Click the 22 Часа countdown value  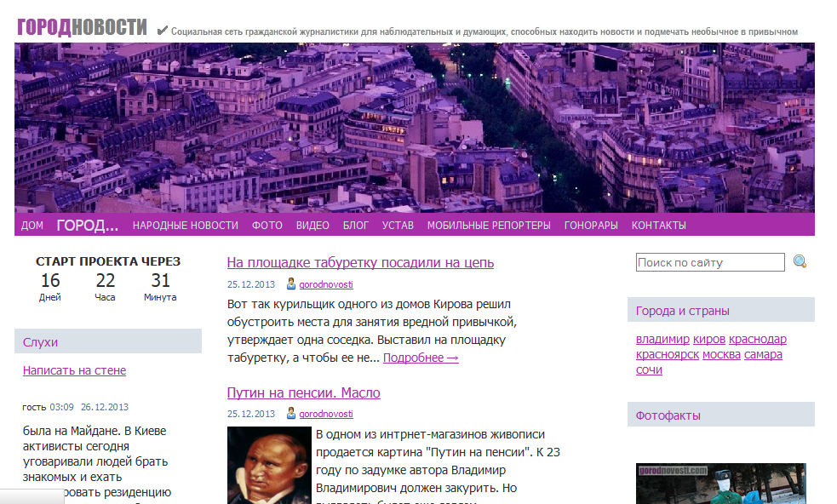tap(106, 287)
